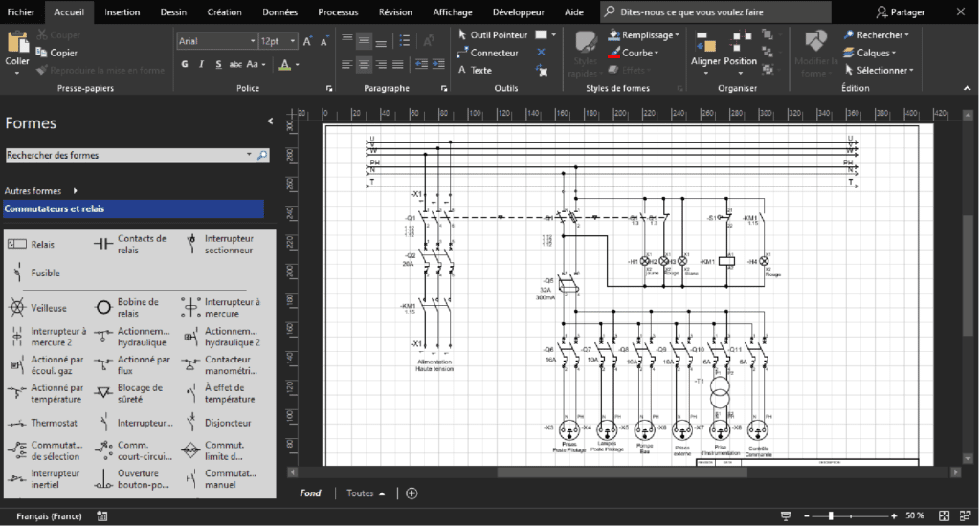Open the Affichage ribbon tab
The height and width of the screenshot is (526, 980).
click(452, 12)
